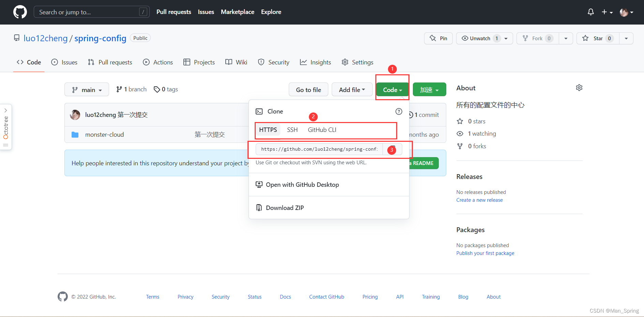Switch to the repository Issues tab

pyautogui.click(x=64, y=62)
